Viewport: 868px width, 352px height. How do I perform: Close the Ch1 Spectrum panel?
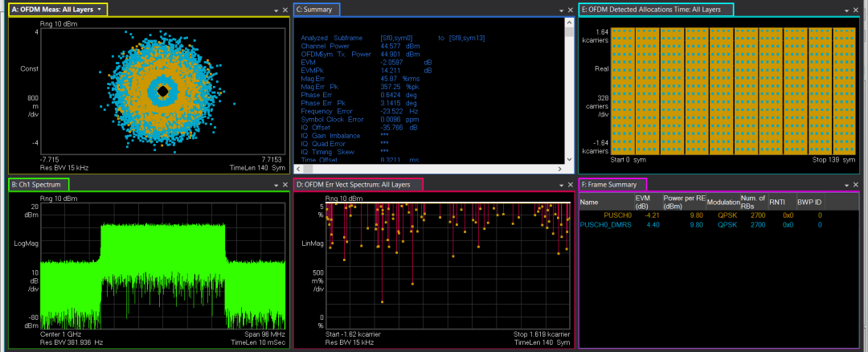click(285, 186)
